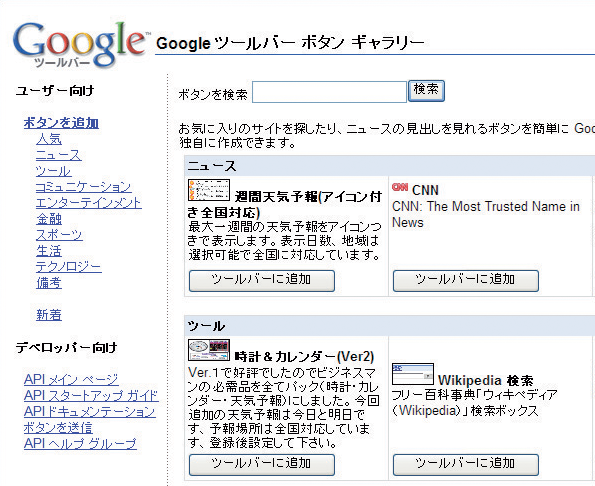Click the 時計＆カレンダー(Ver2) title
Viewport: 595px width, 486px height.
click(304, 357)
